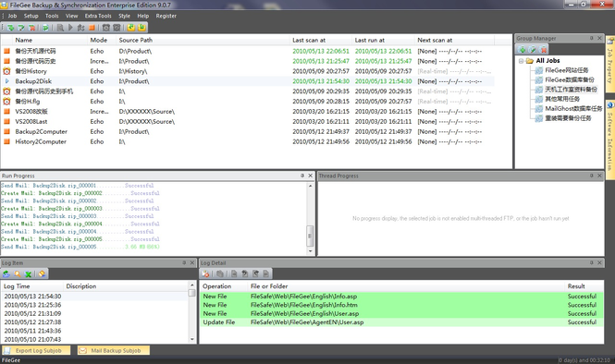
Task: Open the Extra Tools menu
Action: [x=98, y=16]
